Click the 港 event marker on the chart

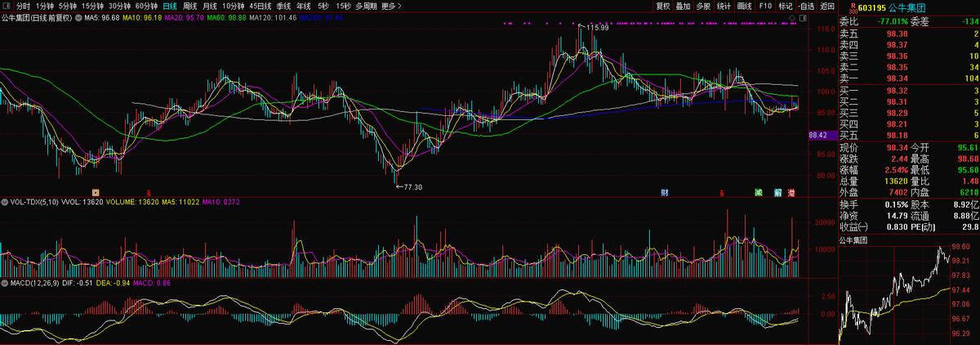pyautogui.click(x=792, y=193)
